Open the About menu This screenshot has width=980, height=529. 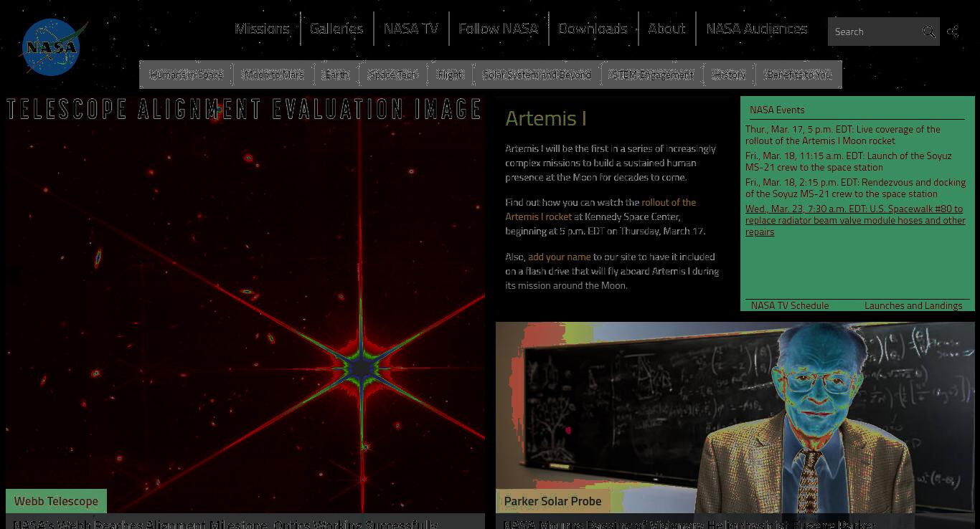666,29
